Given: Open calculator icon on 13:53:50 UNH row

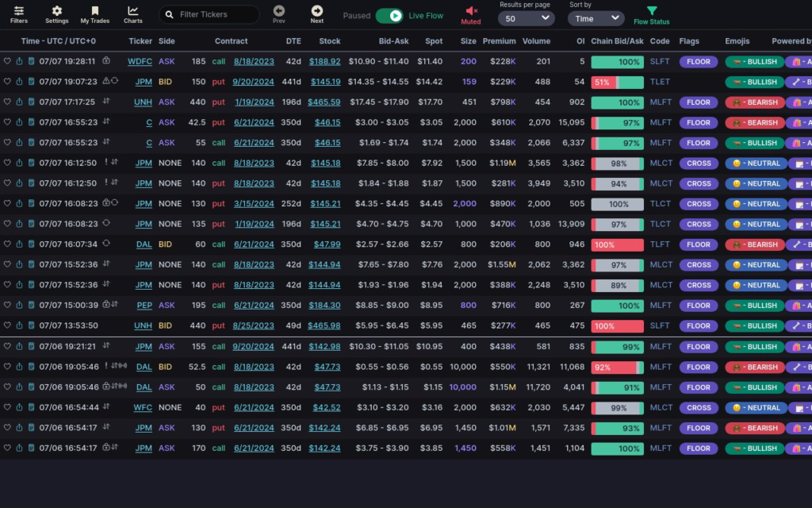Looking at the screenshot, I should pos(31,325).
